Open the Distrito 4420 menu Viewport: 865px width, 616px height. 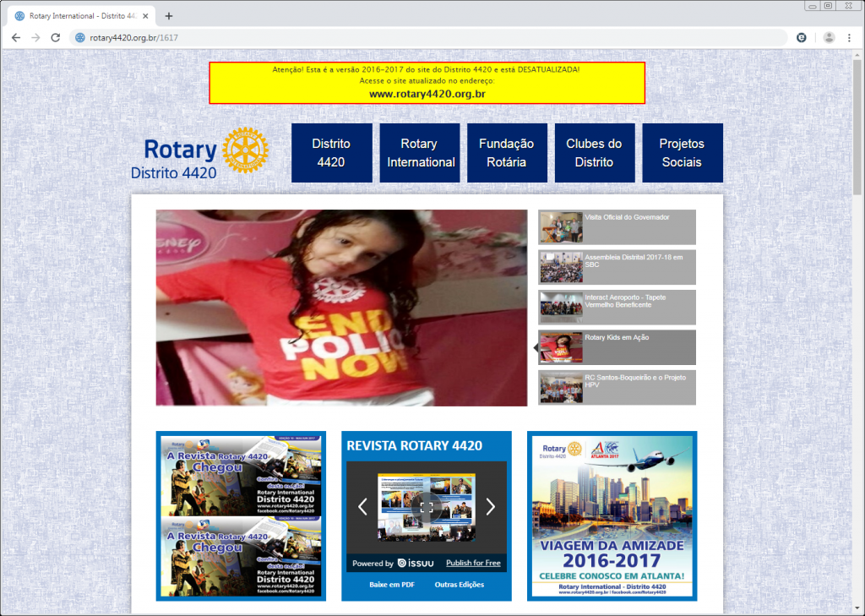point(331,153)
